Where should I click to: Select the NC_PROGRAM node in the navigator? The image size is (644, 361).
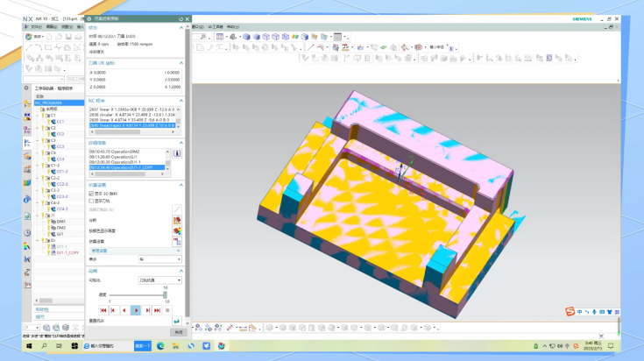48,103
